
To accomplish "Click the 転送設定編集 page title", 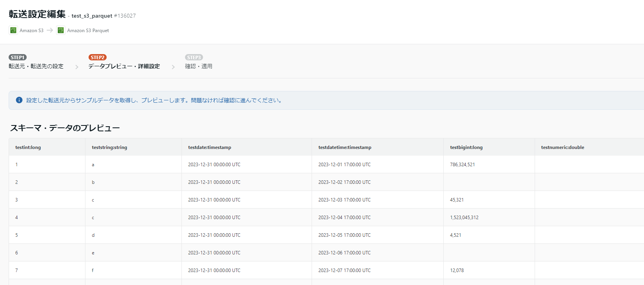I will [37, 14].
